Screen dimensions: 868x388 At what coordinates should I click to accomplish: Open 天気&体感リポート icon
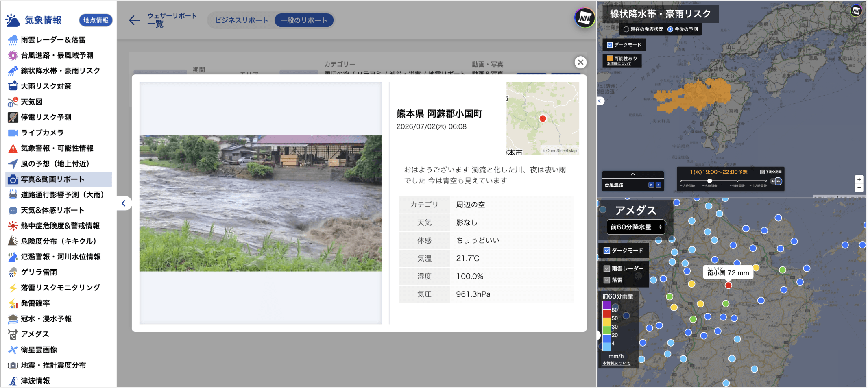[x=13, y=210]
